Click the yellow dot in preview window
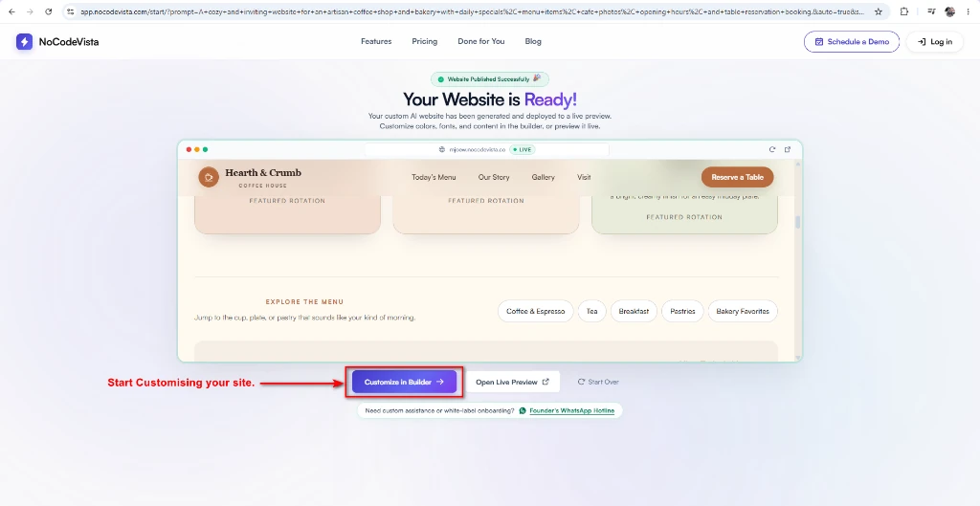This screenshot has width=980, height=506. coord(197,149)
